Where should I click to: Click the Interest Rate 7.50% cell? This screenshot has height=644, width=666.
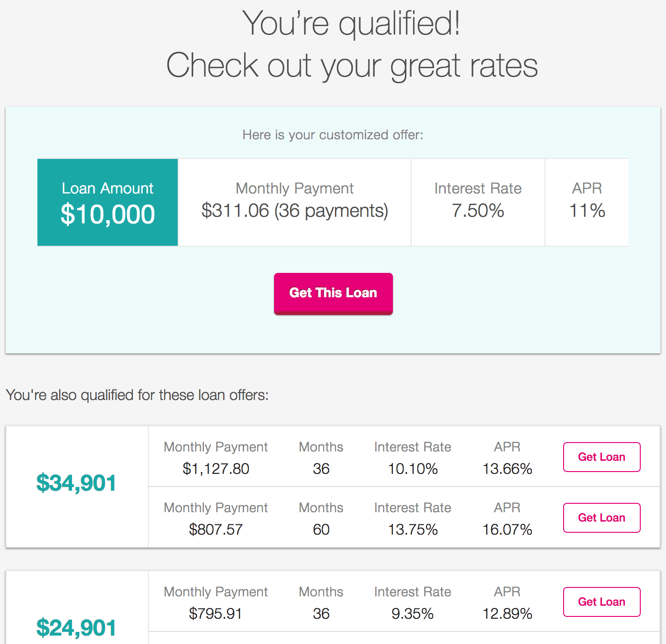click(x=478, y=202)
